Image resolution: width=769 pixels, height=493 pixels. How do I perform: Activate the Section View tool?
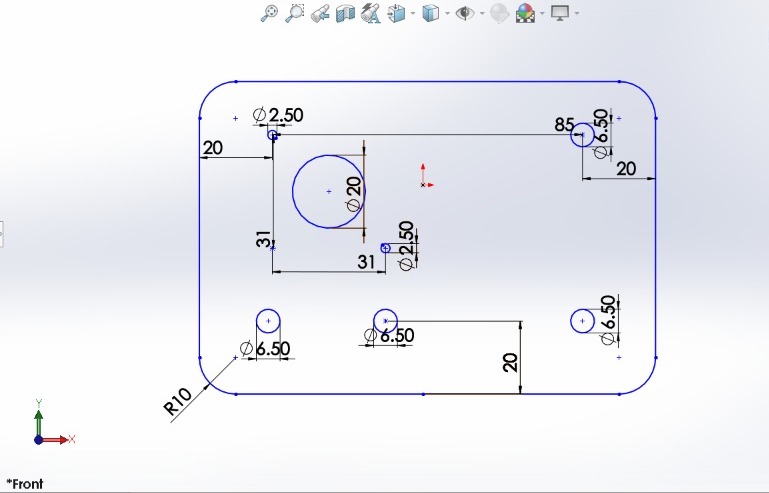[345, 13]
